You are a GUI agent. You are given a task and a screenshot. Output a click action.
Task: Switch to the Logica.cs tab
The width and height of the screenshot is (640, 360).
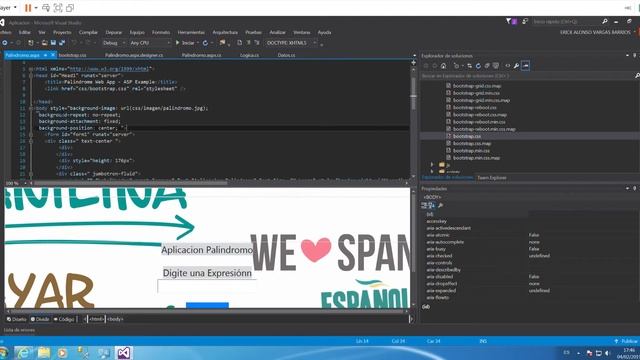[249, 55]
